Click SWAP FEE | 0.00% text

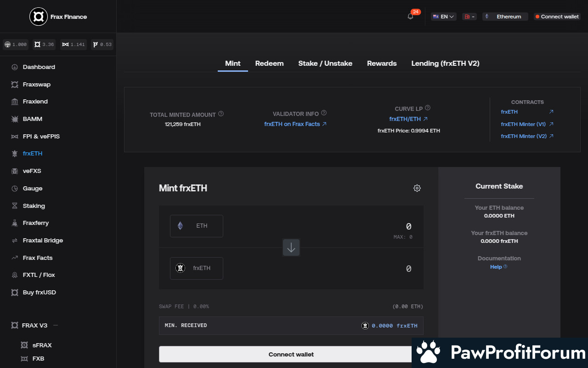[x=184, y=306]
